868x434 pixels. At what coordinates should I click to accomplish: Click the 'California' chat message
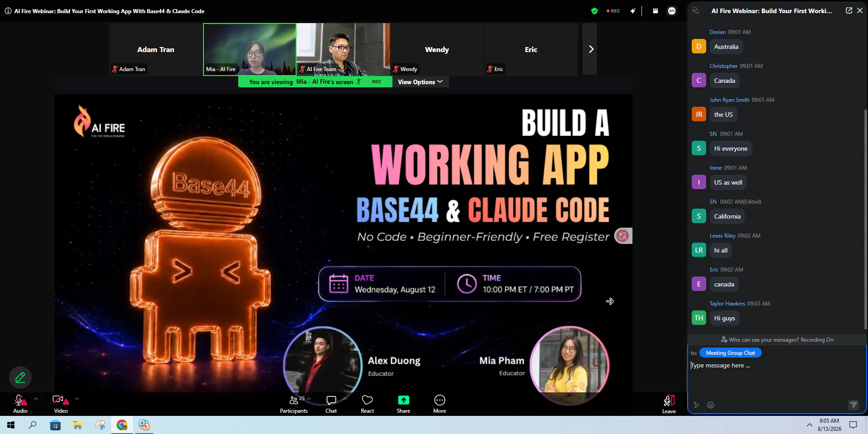pos(727,216)
